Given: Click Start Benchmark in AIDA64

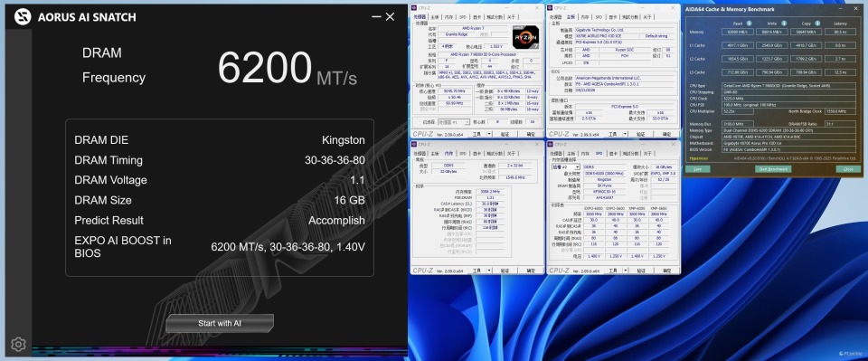Looking at the screenshot, I should coord(773,169).
